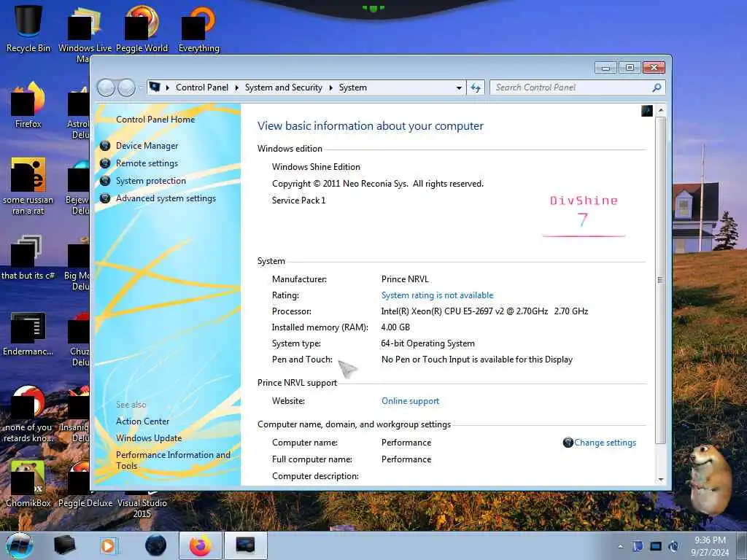Click 'System rating is not available' link
This screenshot has width=747, height=560.
(x=438, y=295)
